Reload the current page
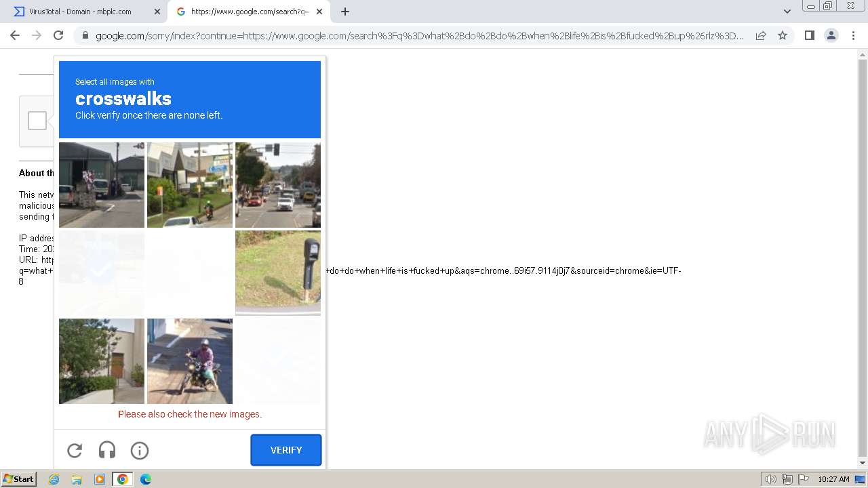 click(58, 35)
